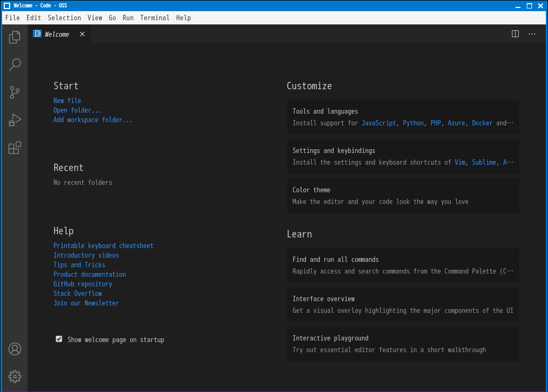Open the Manage gear icon
This screenshot has width=548, height=392.
click(x=15, y=377)
